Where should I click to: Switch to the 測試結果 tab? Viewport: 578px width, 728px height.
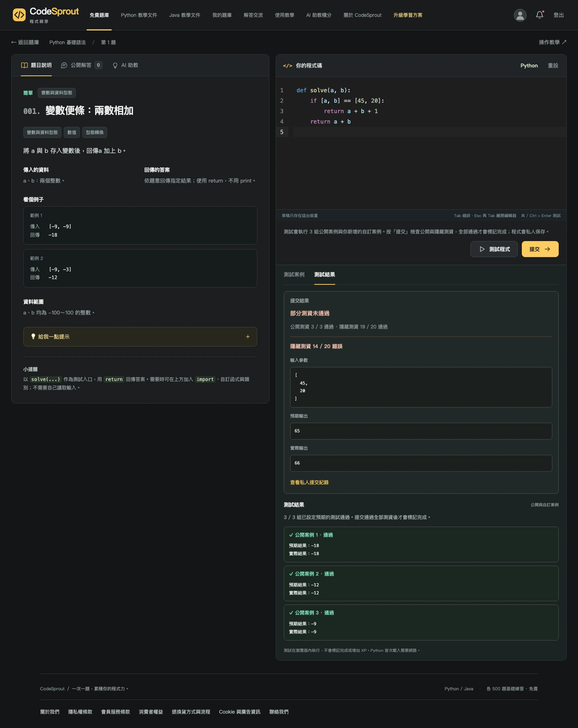click(x=325, y=275)
